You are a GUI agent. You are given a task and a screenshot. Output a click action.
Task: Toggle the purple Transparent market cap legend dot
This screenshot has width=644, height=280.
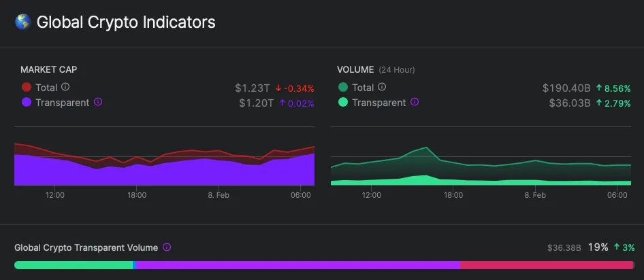(x=27, y=103)
